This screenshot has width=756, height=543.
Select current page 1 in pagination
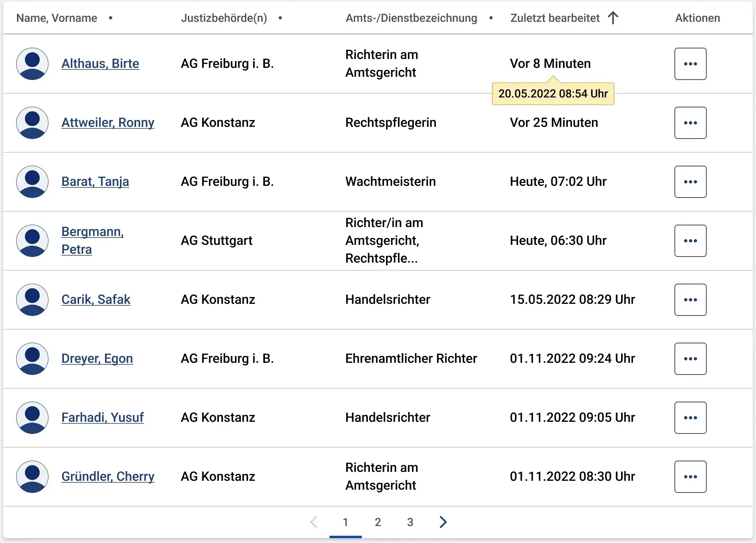tap(345, 522)
